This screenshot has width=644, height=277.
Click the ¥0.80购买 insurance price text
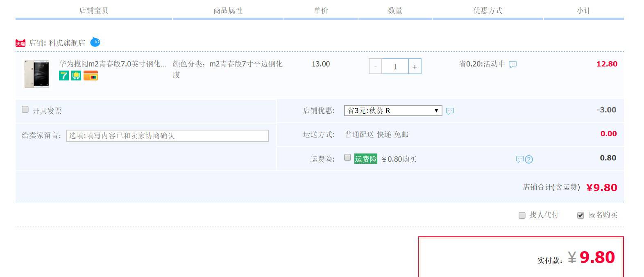[x=399, y=159]
